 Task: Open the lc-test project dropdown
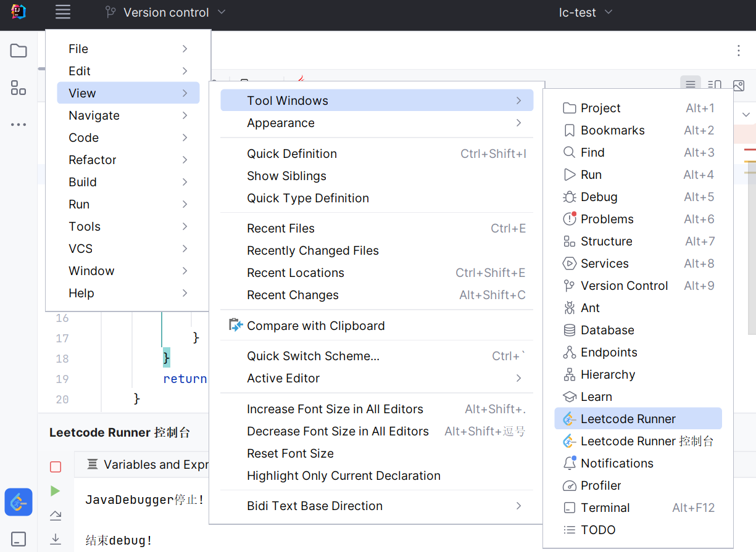coord(585,12)
